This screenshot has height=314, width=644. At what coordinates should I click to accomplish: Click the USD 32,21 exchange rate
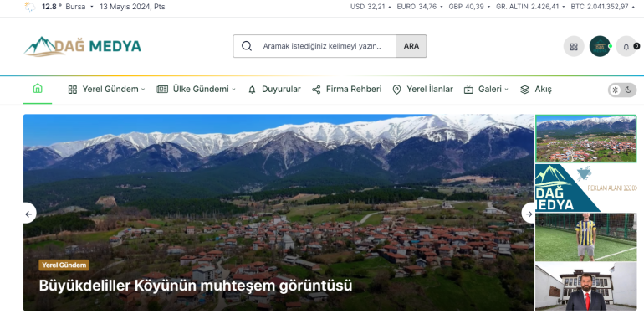(x=368, y=7)
